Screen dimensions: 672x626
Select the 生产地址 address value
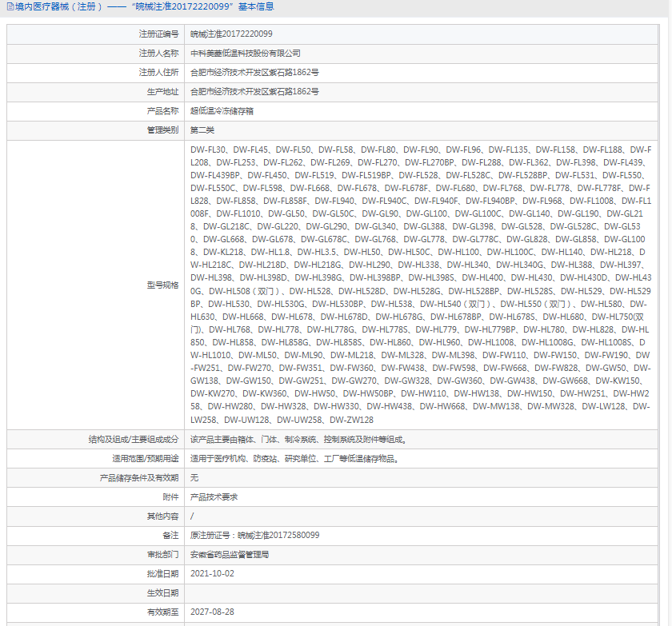(x=254, y=92)
